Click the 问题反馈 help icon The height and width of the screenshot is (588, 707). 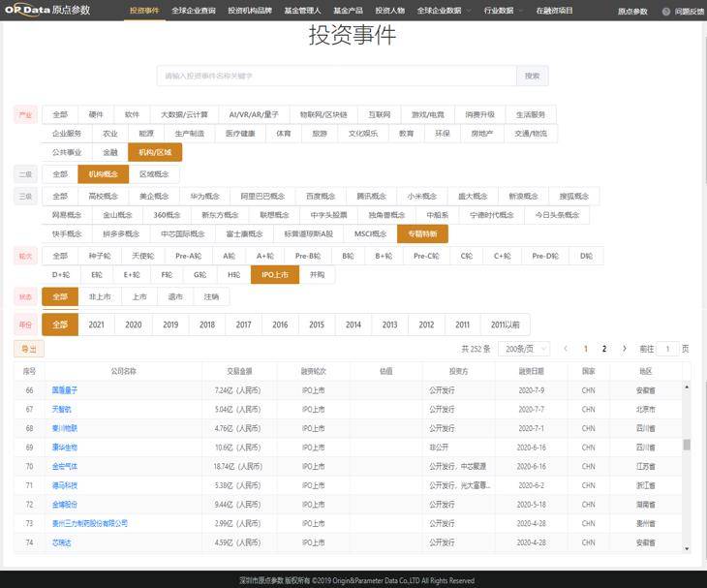pos(665,12)
